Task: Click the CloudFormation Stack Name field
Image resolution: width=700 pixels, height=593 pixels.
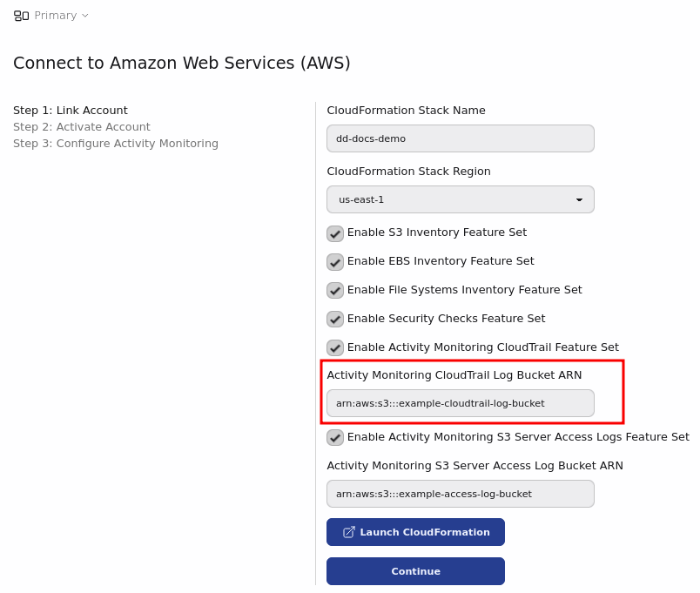Action: click(460, 138)
